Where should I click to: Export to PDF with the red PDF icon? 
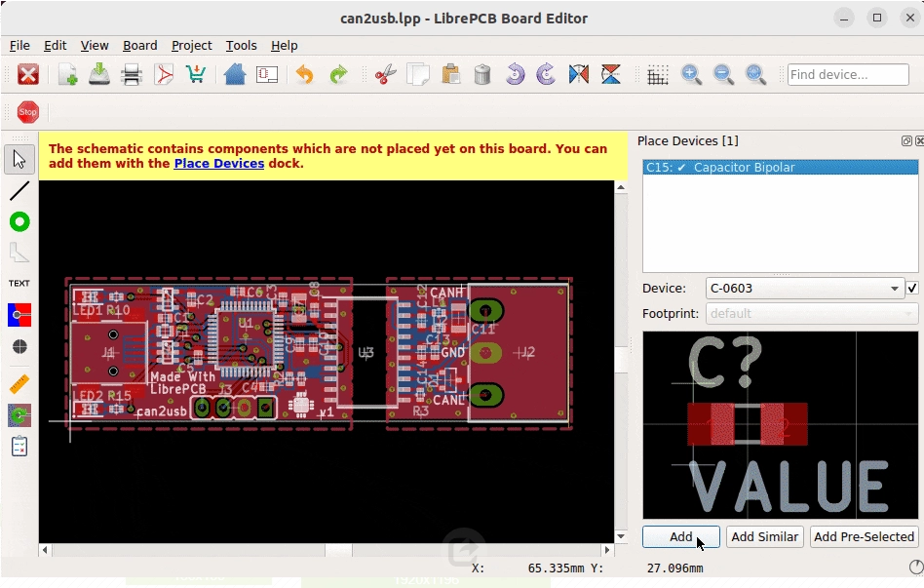point(163,75)
